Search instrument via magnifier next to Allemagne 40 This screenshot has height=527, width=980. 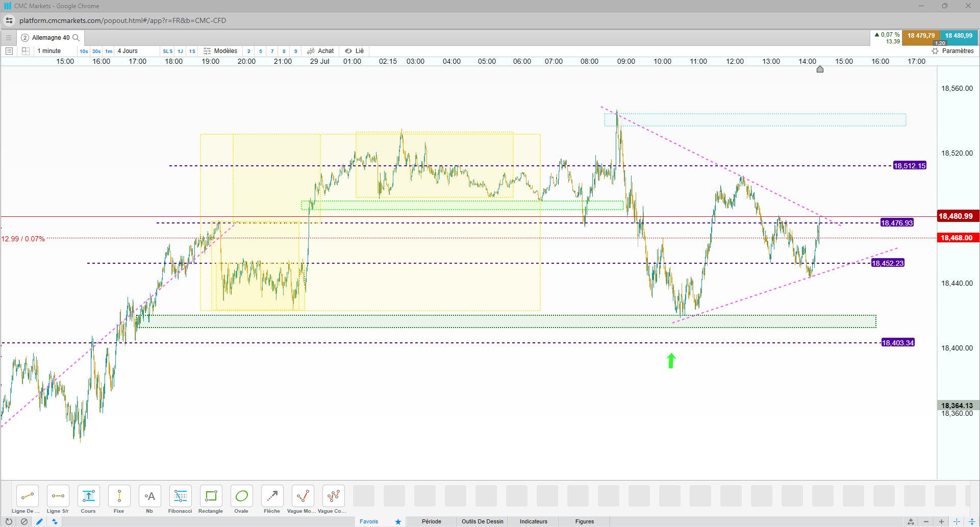76,38
